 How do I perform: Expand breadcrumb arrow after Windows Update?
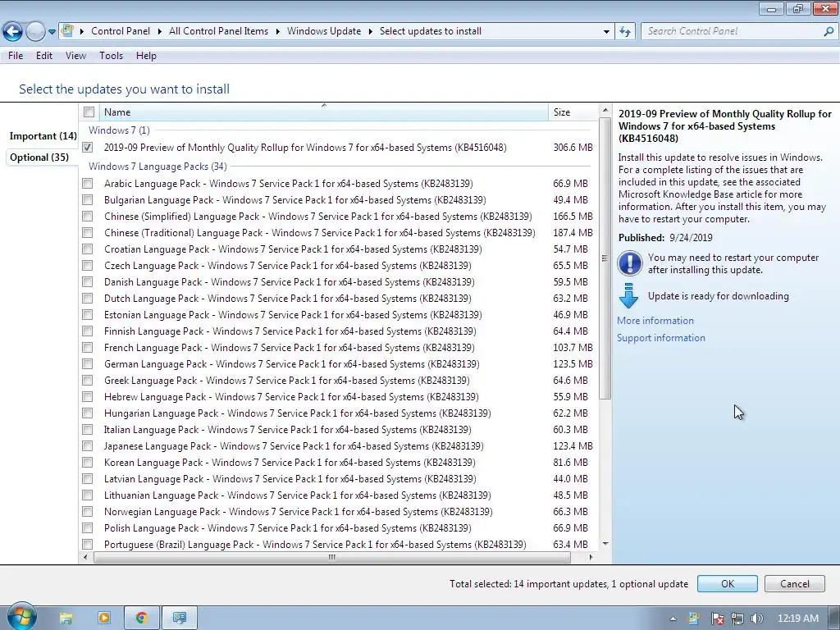click(x=370, y=32)
